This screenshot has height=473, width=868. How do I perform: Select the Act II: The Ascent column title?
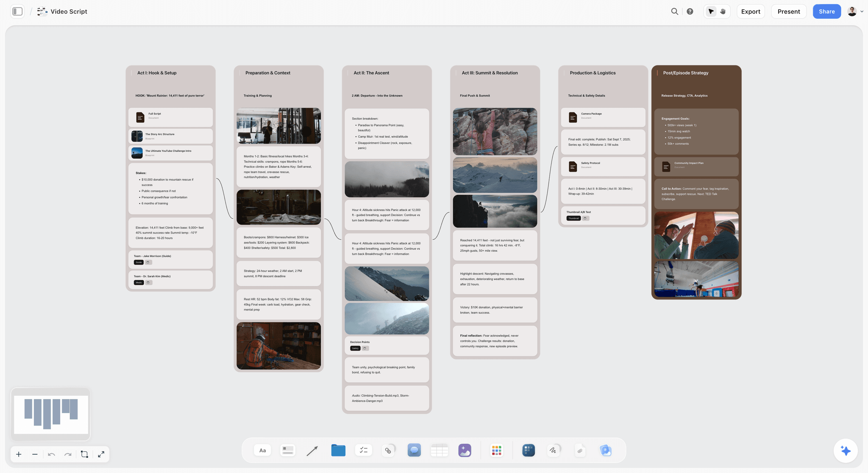coord(371,73)
